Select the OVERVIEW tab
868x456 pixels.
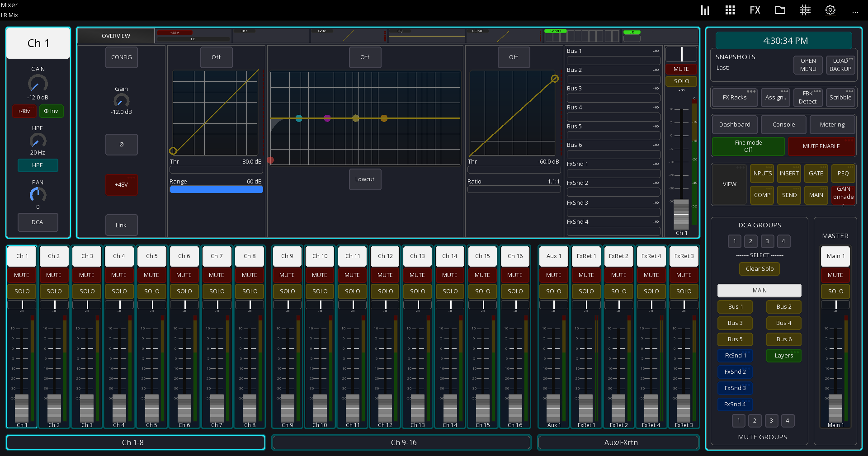point(116,36)
